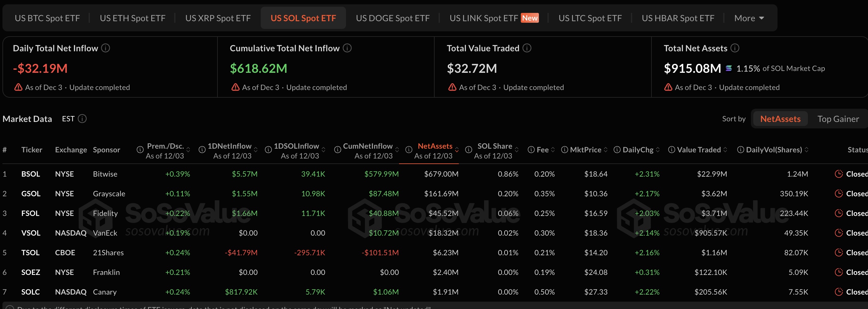Click info icon next to Cumulative Total Net Inflow
Screen dimensions: 868x309
pyautogui.click(x=347, y=48)
